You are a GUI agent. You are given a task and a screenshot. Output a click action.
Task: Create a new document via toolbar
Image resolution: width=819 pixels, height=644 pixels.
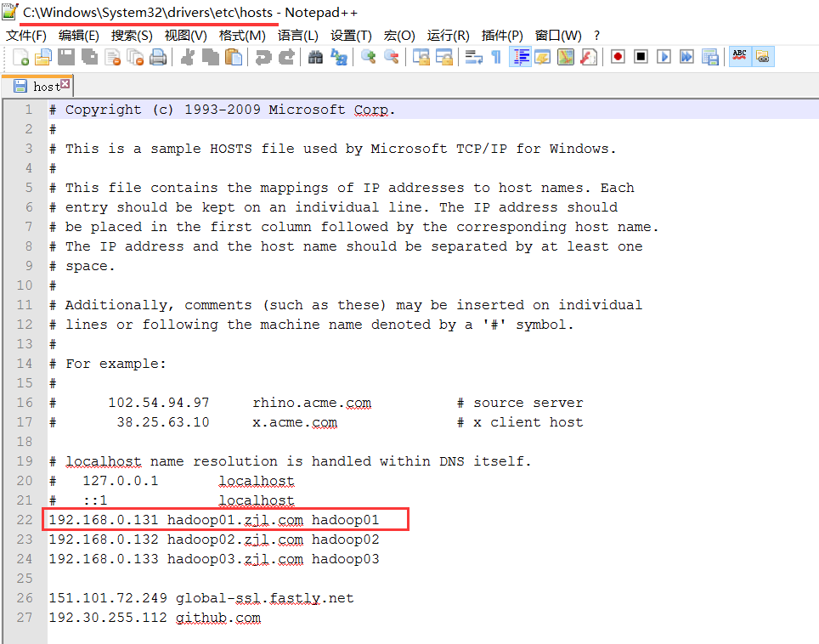pyautogui.click(x=20, y=57)
